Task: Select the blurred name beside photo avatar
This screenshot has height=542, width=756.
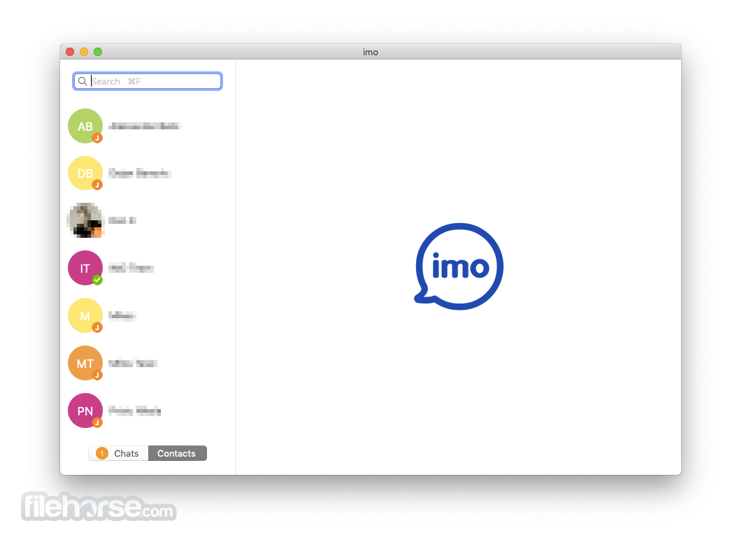Action: tap(122, 220)
